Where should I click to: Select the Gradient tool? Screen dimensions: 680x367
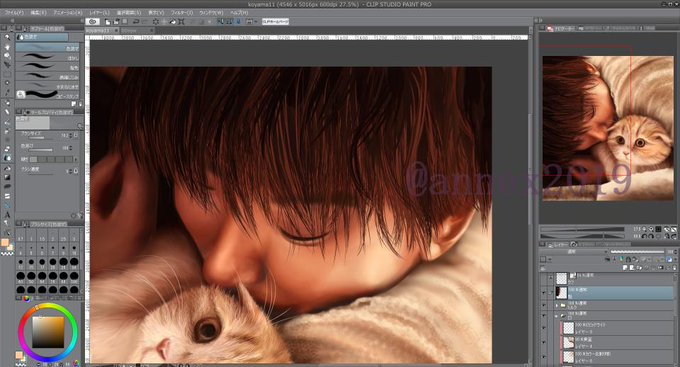7,177
